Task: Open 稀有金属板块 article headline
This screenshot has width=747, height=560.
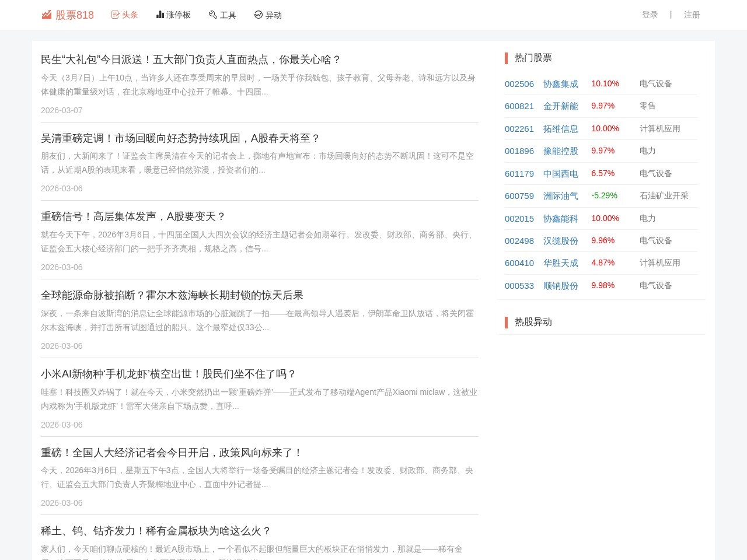Action: (156, 531)
